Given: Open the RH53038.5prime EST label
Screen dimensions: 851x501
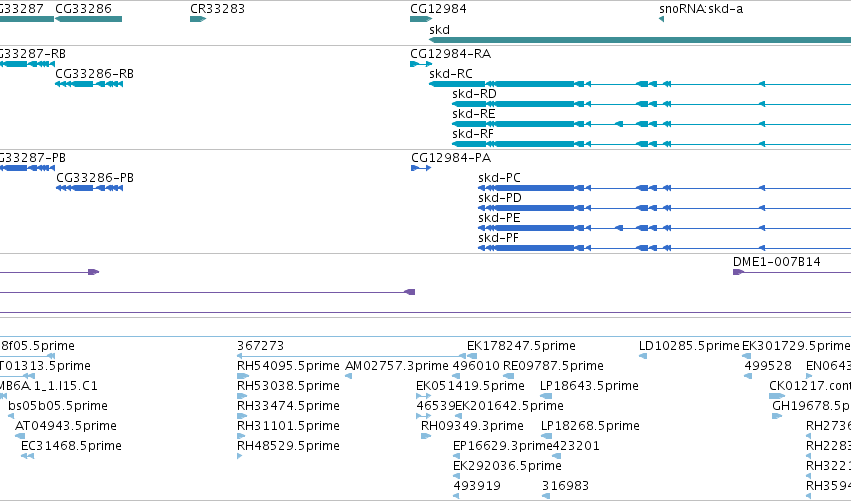Looking at the screenshot, I should (288, 386).
